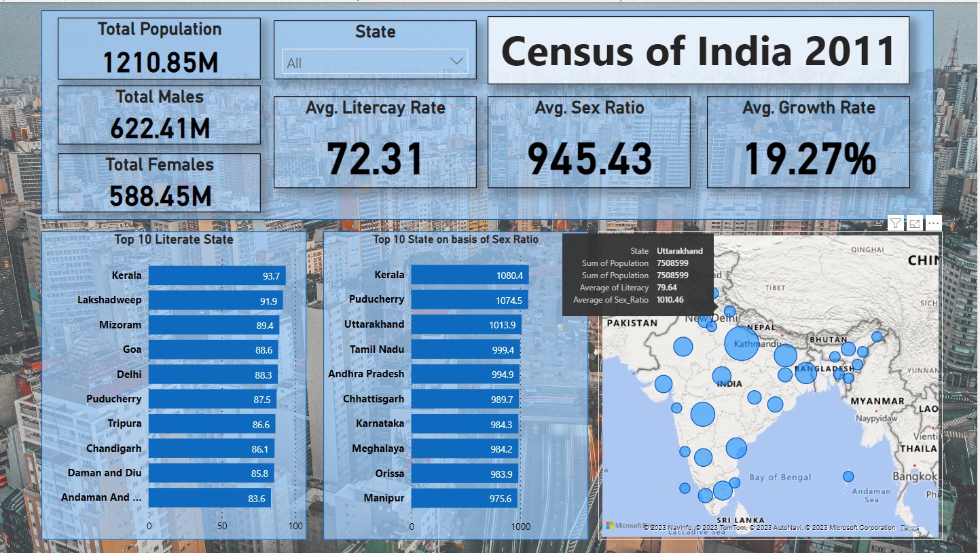Click the Census of India 2011 title
Screen dimensions: 980x553
coord(698,51)
